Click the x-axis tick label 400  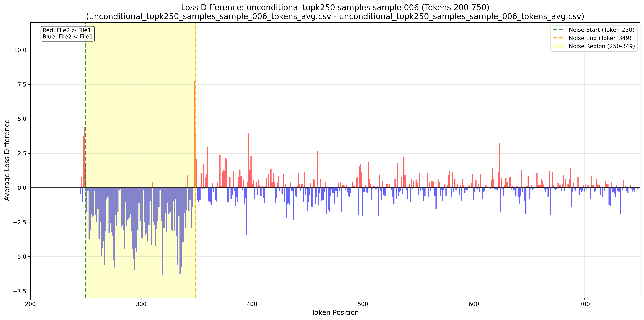click(x=252, y=304)
